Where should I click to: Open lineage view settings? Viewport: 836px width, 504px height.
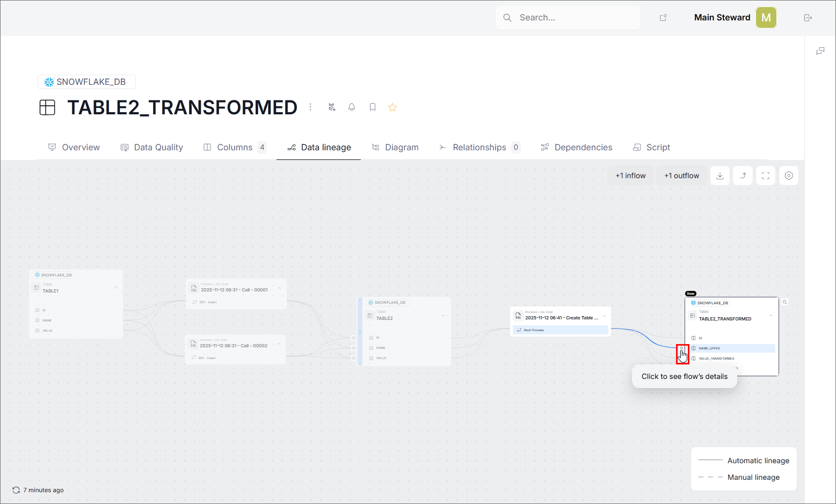pyautogui.click(x=788, y=176)
